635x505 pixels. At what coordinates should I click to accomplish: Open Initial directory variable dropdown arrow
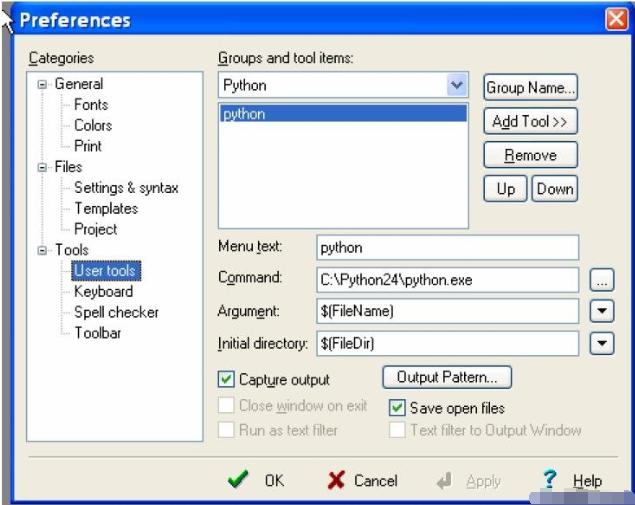[602, 343]
